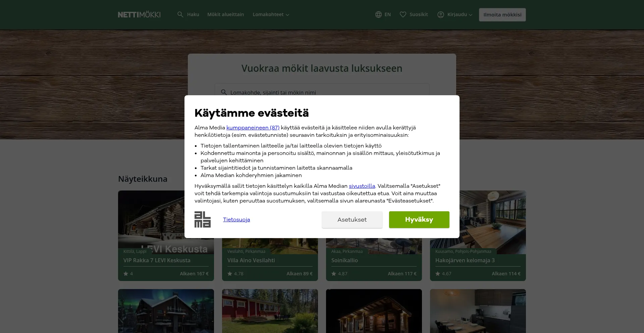Click star rating icon on Soinikallio card
This screenshot has height=333, width=644.
pyautogui.click(x=334, y=274)
